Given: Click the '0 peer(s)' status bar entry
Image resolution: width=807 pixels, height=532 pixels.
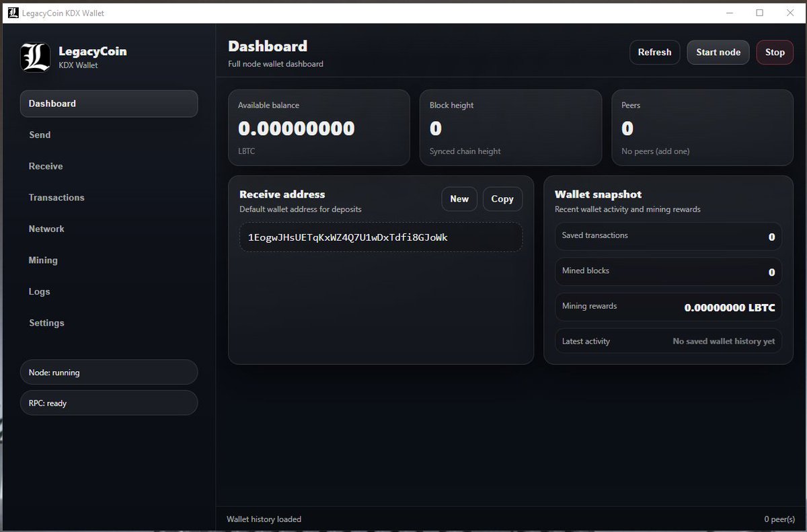Looking at the screenshot, I should (x=779, y=519).
